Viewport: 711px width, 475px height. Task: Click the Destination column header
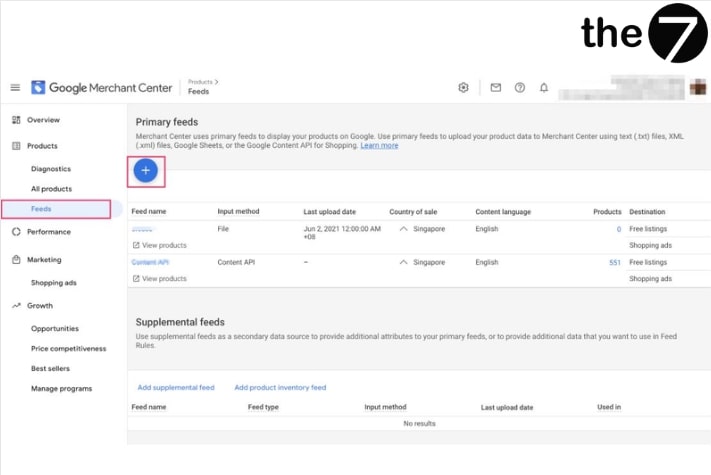coord(647,212)
